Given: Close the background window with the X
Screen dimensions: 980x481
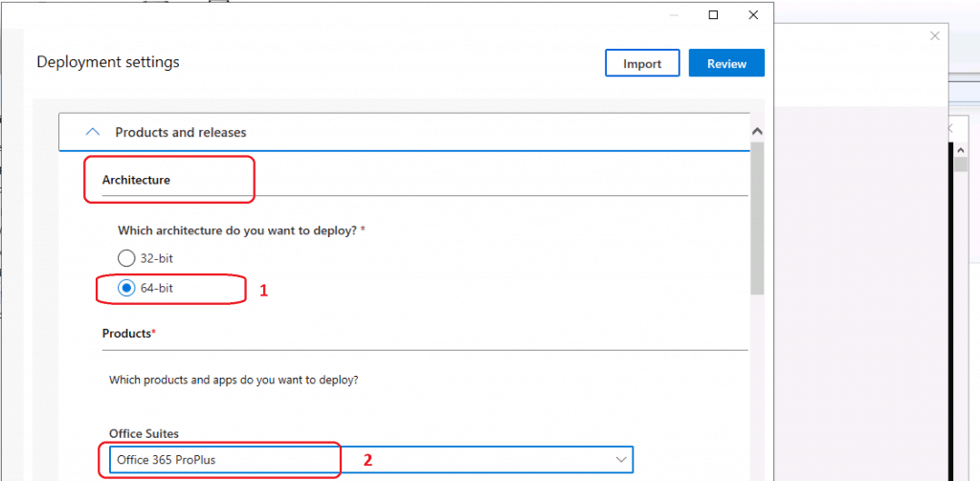Looking at the screenshot, I should (935, 36).
